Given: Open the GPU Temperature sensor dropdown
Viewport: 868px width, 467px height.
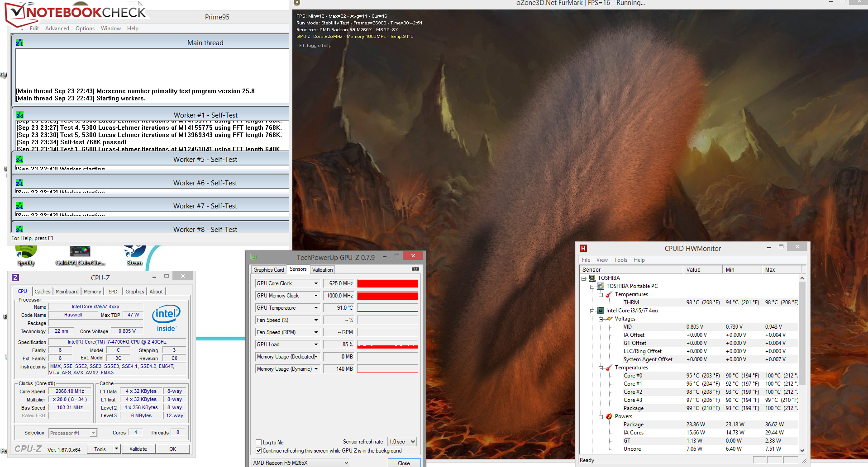Looking at the screenshot, I should coord(316,308).
